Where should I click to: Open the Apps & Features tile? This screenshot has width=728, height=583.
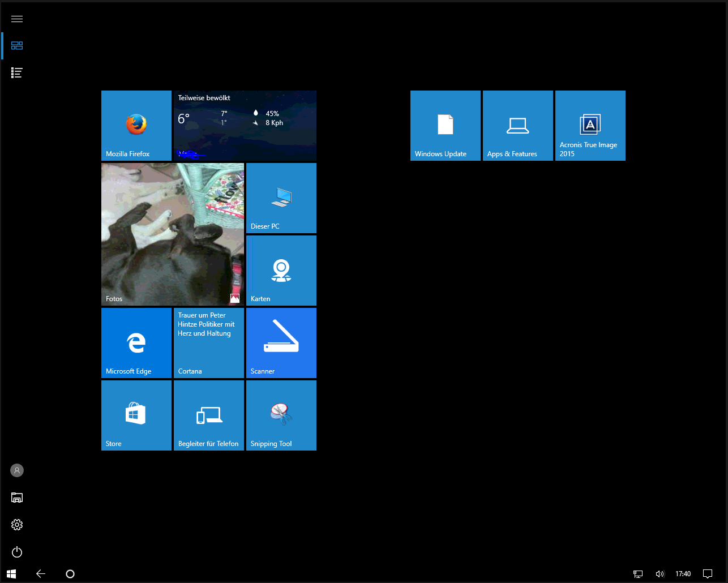click(x=518, y=126)
